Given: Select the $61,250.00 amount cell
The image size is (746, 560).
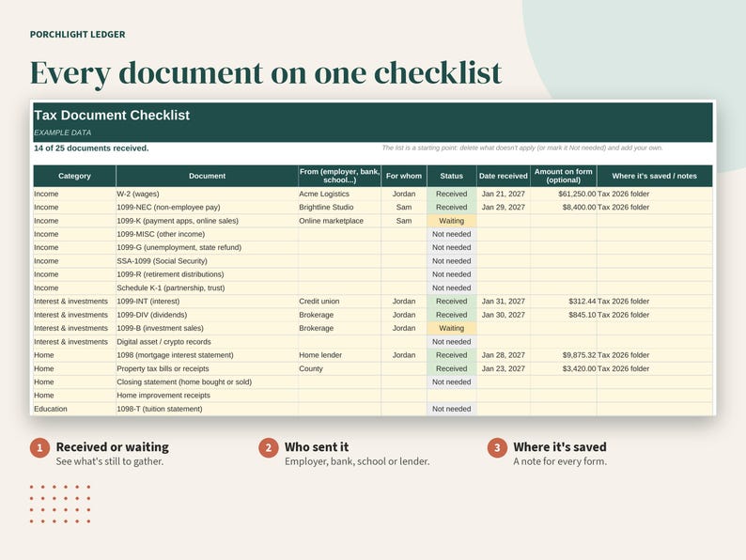Looking at the screenshot, I should (x=564, y=194).
